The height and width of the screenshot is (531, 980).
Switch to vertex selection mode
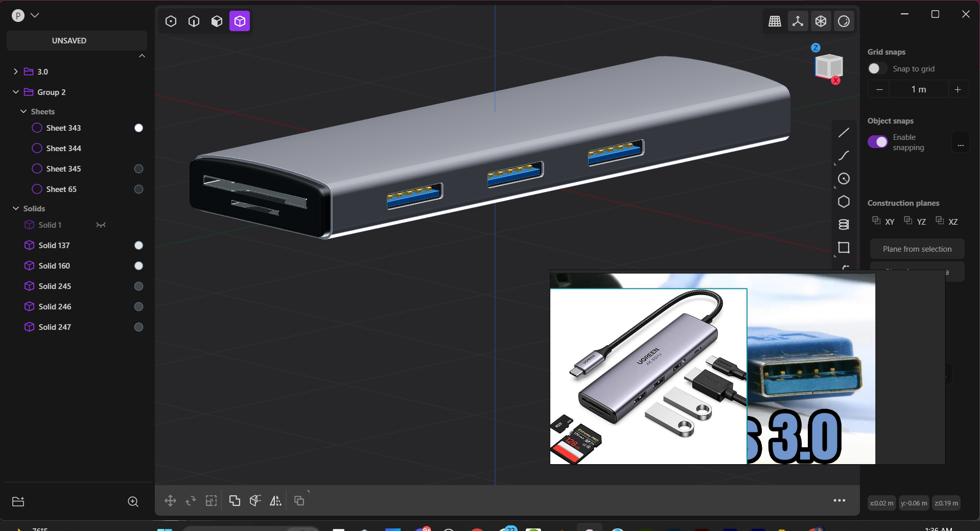tap(170, 21)
